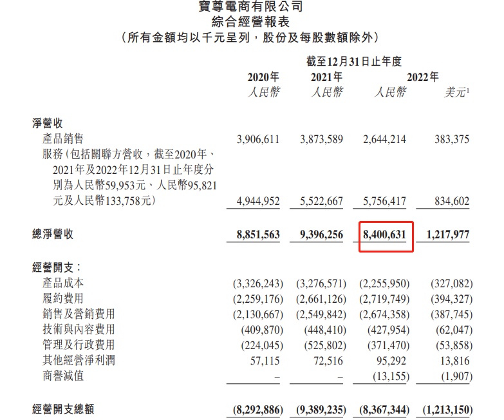This screenshot has height=420, width=504.
Task: Click services value 4,944,952
Action: coord(258,202)
